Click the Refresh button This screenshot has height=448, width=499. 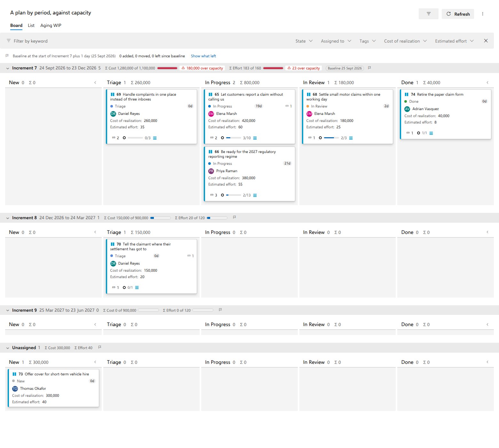458,14
